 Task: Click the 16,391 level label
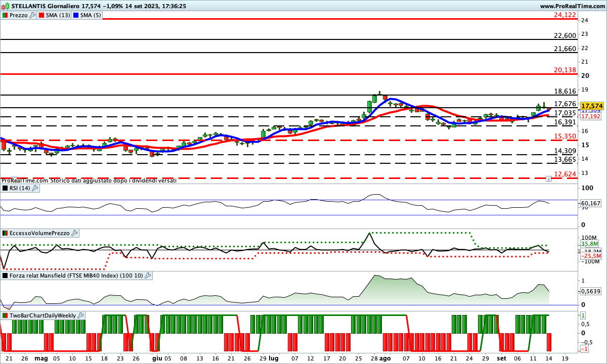(x=565, y=122)
